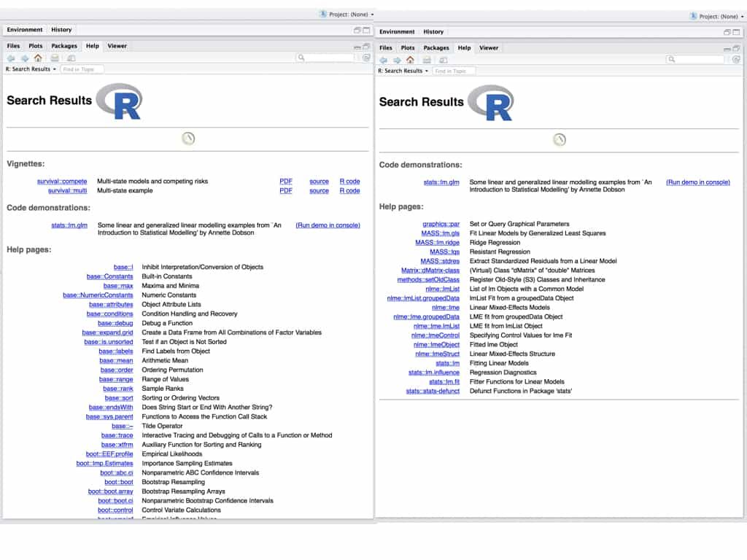Print topic from right Help pane
This screenshot has height=560, width=747.
pyautogui.click(x=427, y=60)
